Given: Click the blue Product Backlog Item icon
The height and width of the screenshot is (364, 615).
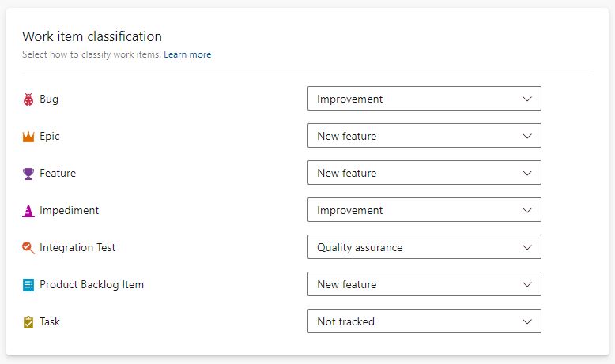Looking at the screenshot, I should 28,285.
